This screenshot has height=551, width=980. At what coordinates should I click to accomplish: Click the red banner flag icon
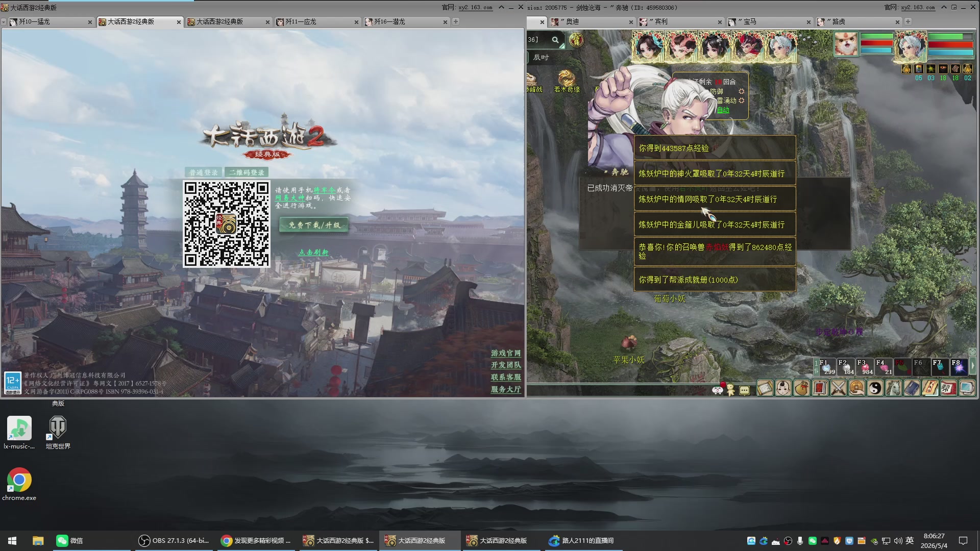click(x=820, y=388)
